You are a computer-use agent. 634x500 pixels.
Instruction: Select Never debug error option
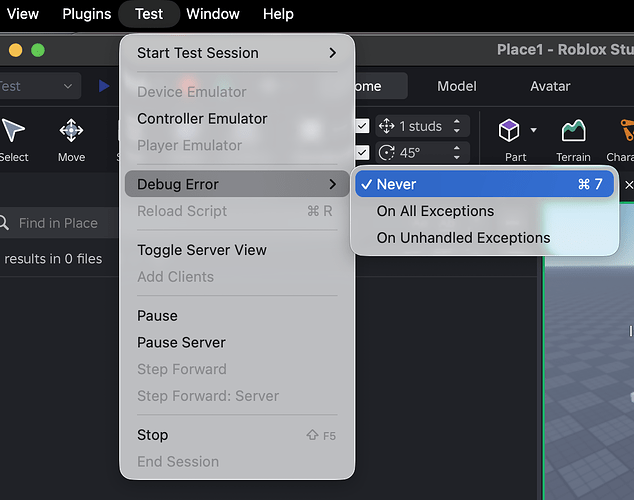pos(484,184)
